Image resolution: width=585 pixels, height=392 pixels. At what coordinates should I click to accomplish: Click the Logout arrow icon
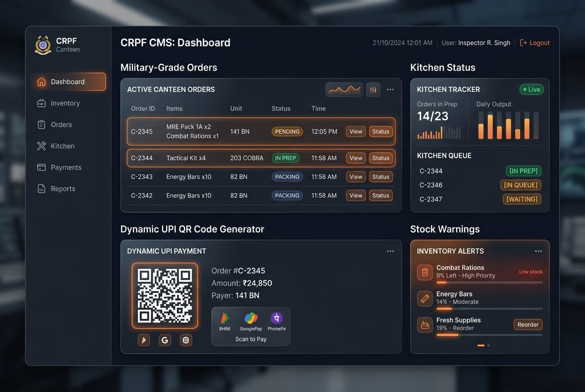(x=523, y=43)
